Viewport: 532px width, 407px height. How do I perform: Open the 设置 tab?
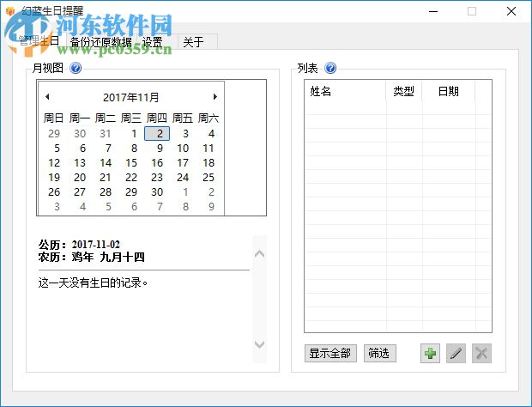pos(152,42)
